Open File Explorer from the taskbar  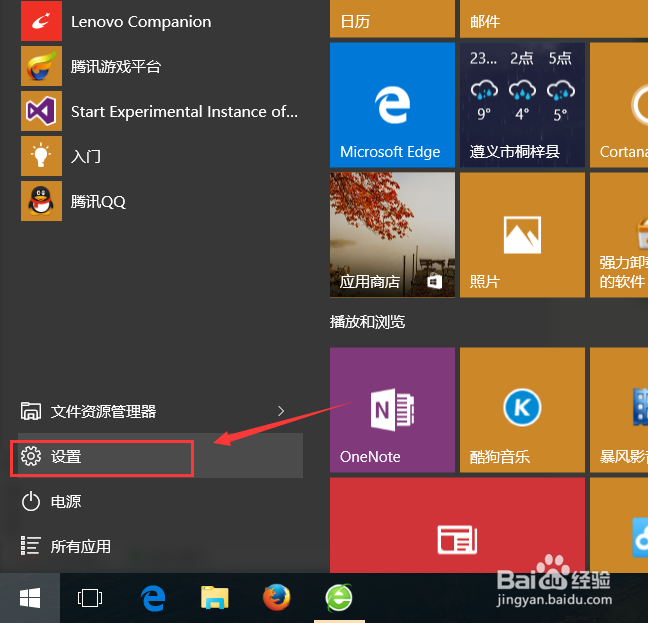click(x=214, y=598)
